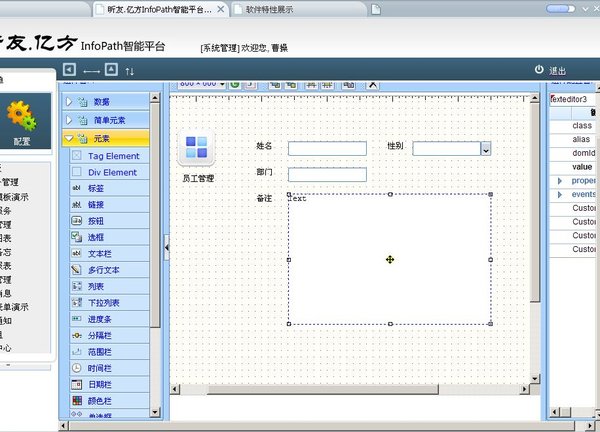This screenshot has height=432, width=600.
Task: Click the power icon beside 退出
Action: (539, 70)
